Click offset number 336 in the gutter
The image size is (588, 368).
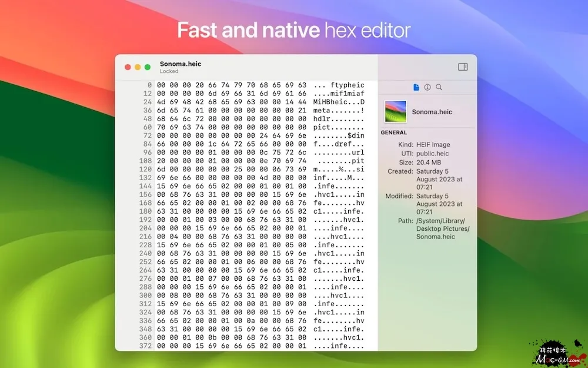click(145, 321)
